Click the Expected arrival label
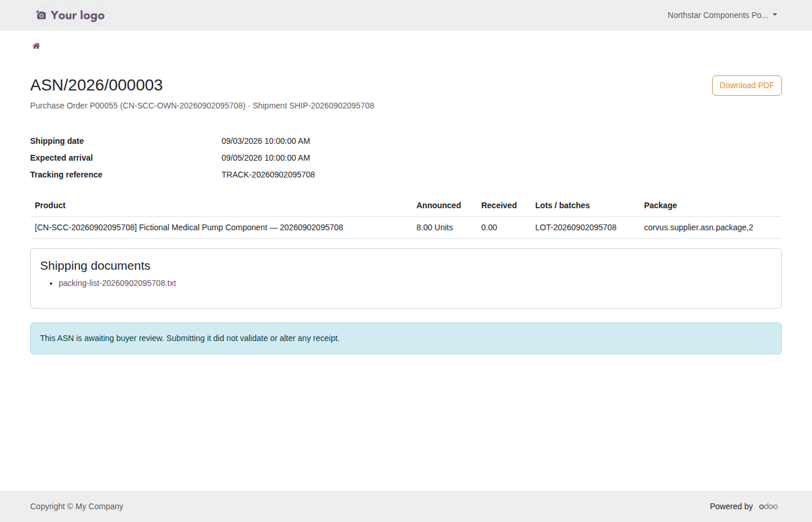 point(61,158)
